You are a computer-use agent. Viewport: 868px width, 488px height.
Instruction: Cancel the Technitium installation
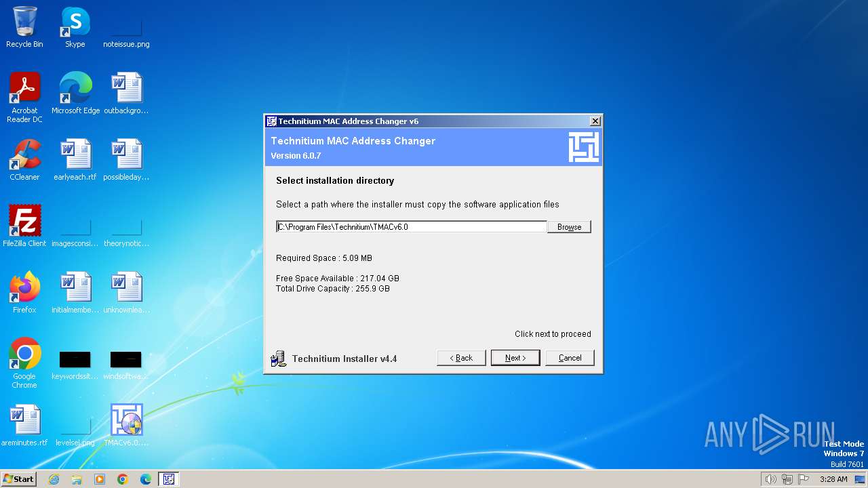[570, 358]
